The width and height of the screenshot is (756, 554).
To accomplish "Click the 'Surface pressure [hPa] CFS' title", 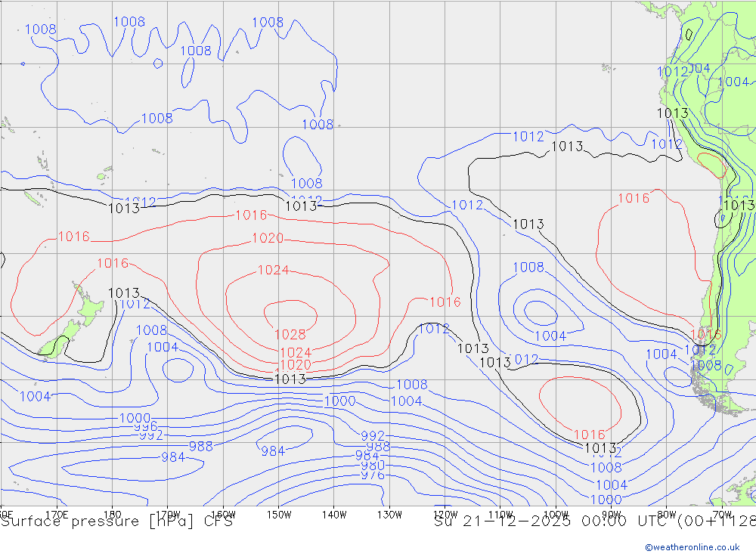I will [116, 522].
